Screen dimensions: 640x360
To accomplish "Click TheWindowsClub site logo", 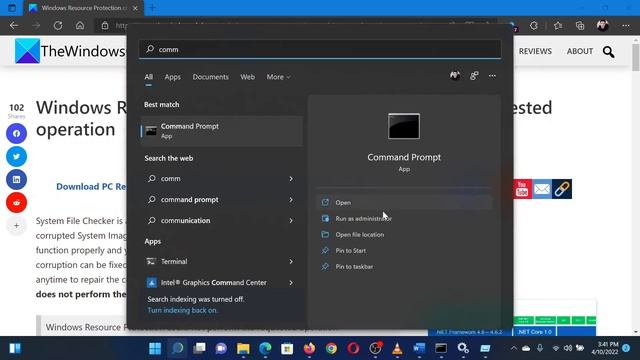I will pos(70,51).
